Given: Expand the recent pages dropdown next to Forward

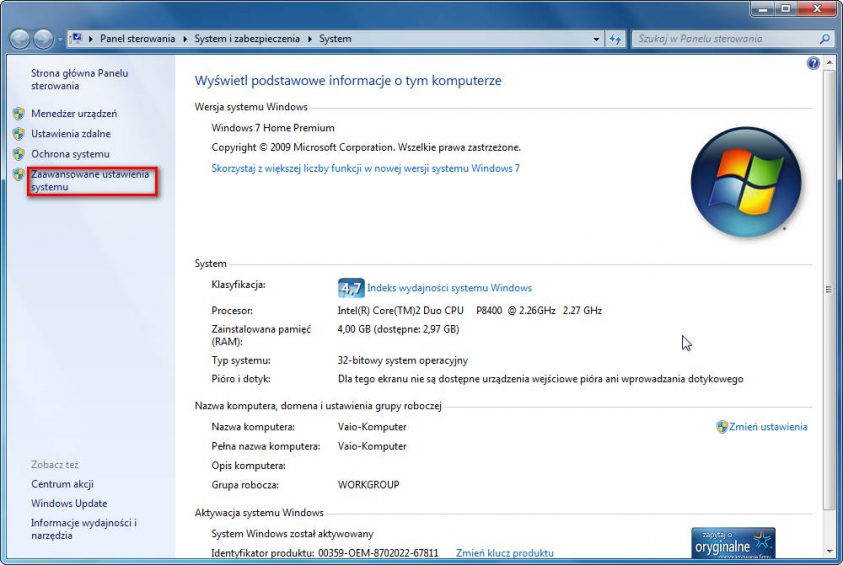Looking at the screenshot, I should [61, 39].
